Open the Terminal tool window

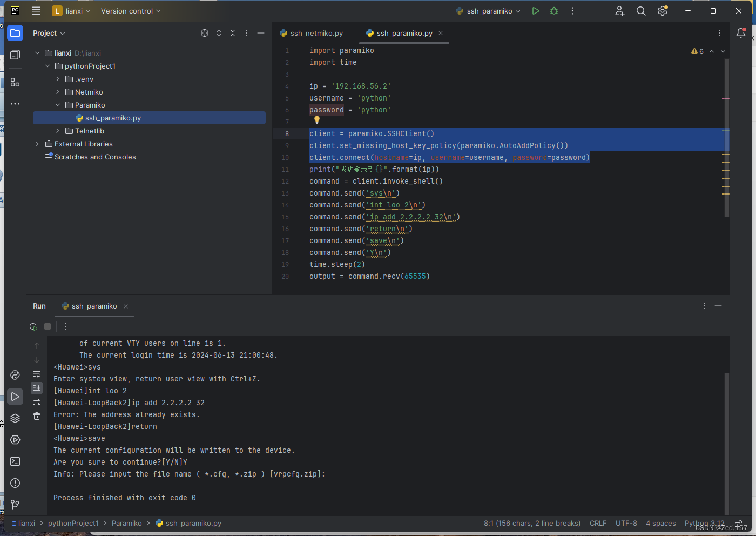tap(15, 461)
